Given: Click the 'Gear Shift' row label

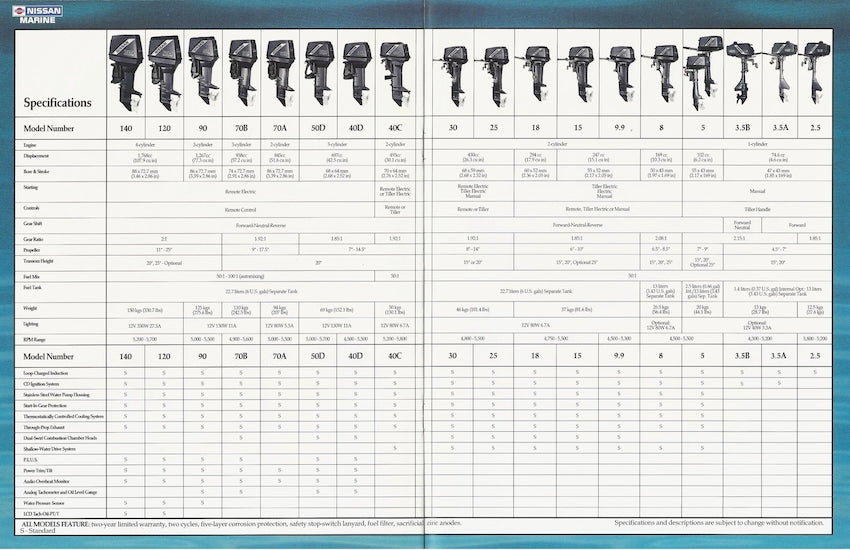Looking at the screenshot, I should pyautogui.click(x=33, y=223).
